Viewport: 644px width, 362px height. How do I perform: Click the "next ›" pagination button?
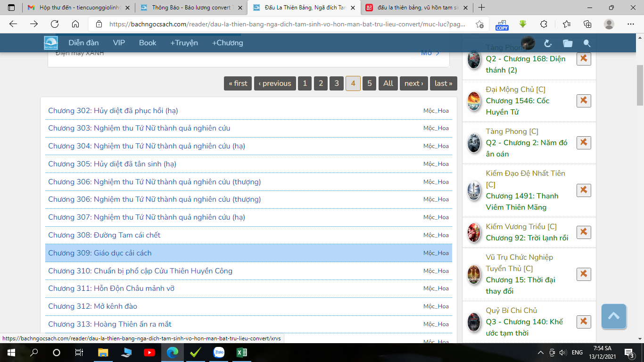tap(413, 83)
